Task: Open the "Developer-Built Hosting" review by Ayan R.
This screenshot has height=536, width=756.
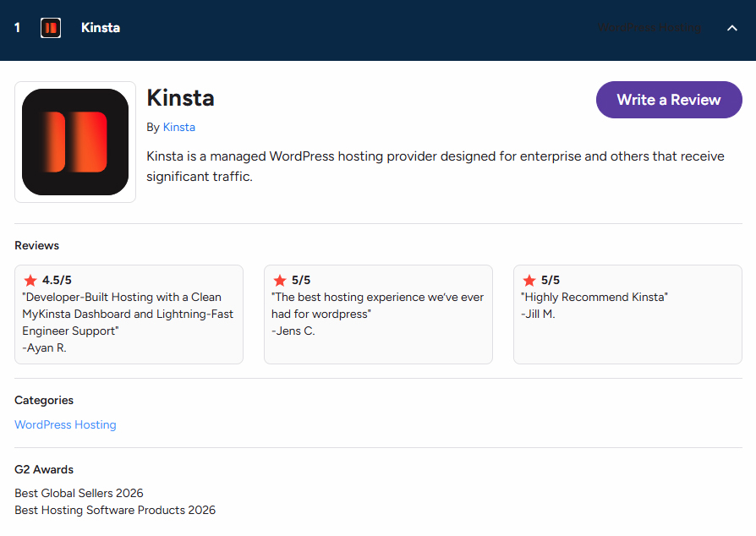Action: (128, 314)
